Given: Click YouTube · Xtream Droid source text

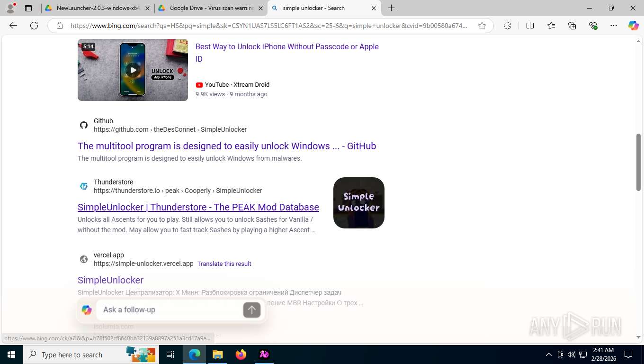Looking at the screenshot, I should coord(237,84).
